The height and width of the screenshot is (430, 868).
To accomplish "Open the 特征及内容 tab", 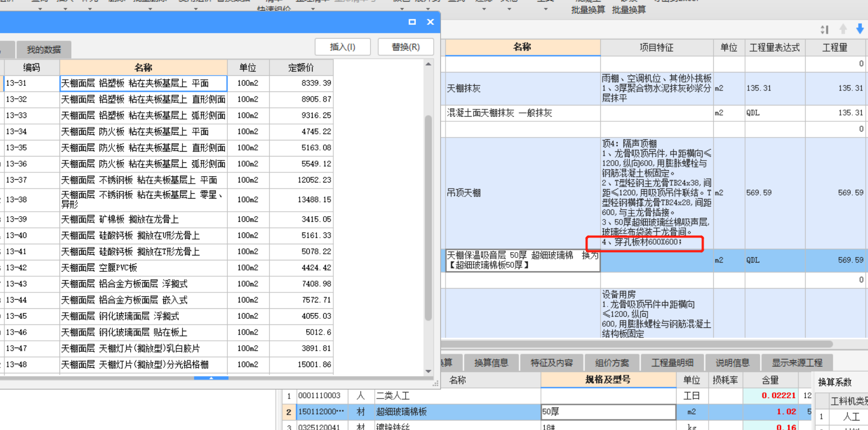I will coord(552,363).
